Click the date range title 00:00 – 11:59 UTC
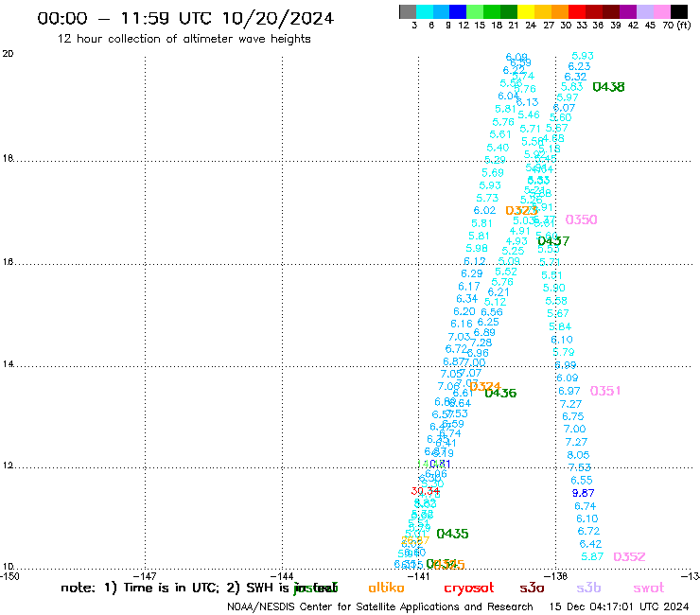Image resolution: width=700 pixels, height=615 pixels. [185, 18]
